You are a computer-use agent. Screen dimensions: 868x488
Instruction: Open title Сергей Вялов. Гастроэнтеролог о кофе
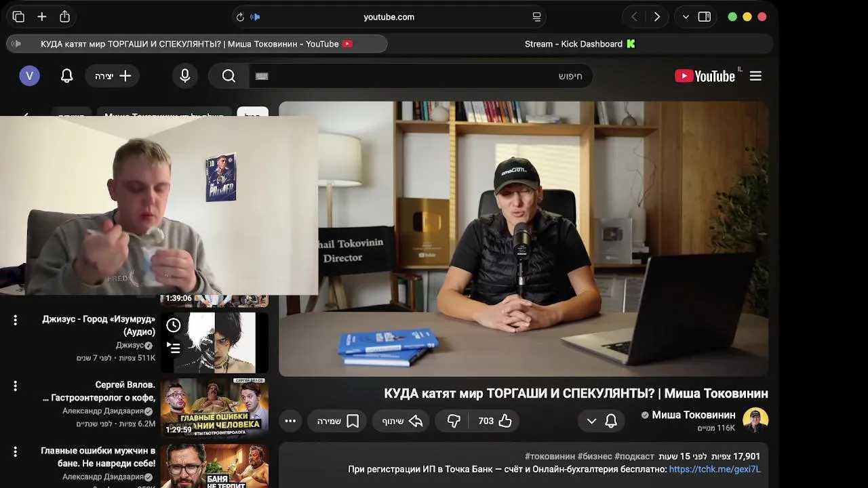click(x=99, y=391)
